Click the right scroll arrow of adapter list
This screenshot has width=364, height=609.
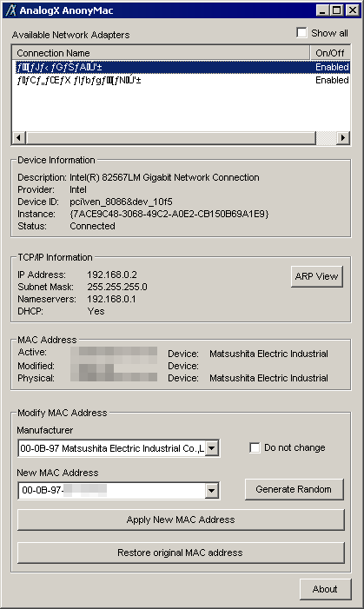click(x=342, y=138)
